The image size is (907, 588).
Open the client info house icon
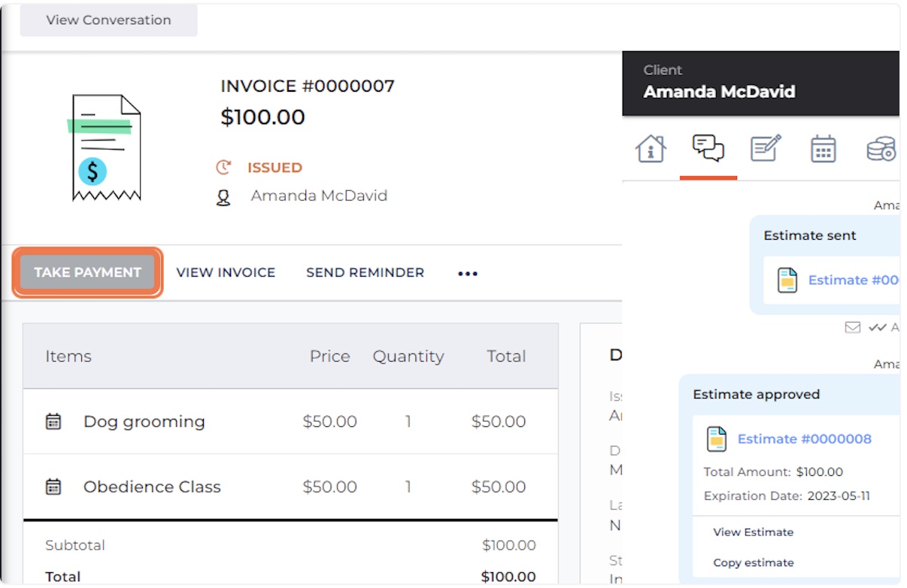651,149
